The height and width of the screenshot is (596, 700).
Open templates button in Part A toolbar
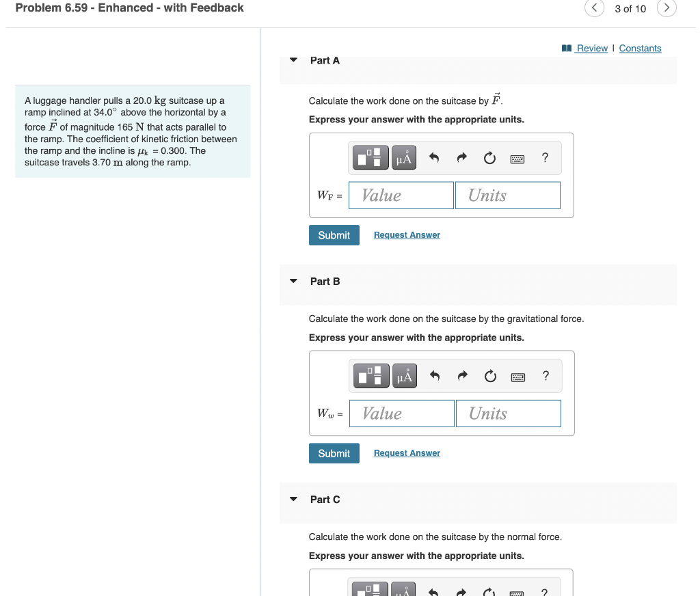[371, 158]
